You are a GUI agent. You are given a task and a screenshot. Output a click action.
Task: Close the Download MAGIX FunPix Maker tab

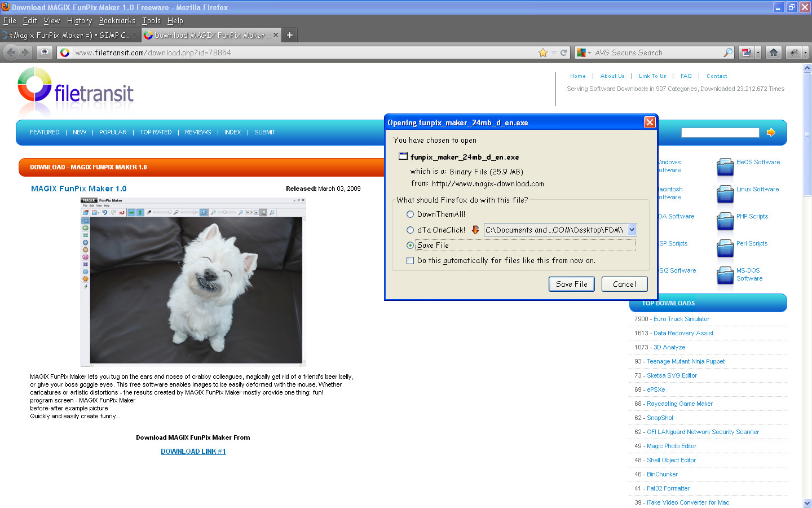pos(276,35)
